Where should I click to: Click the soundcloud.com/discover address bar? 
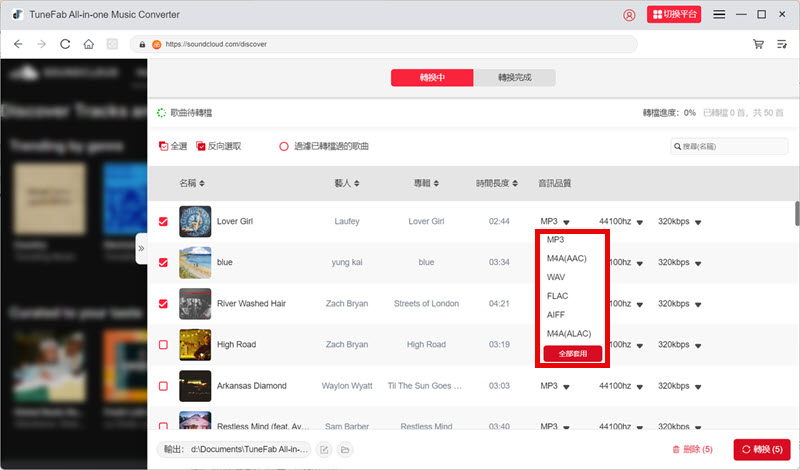click(x=384, y=44)
